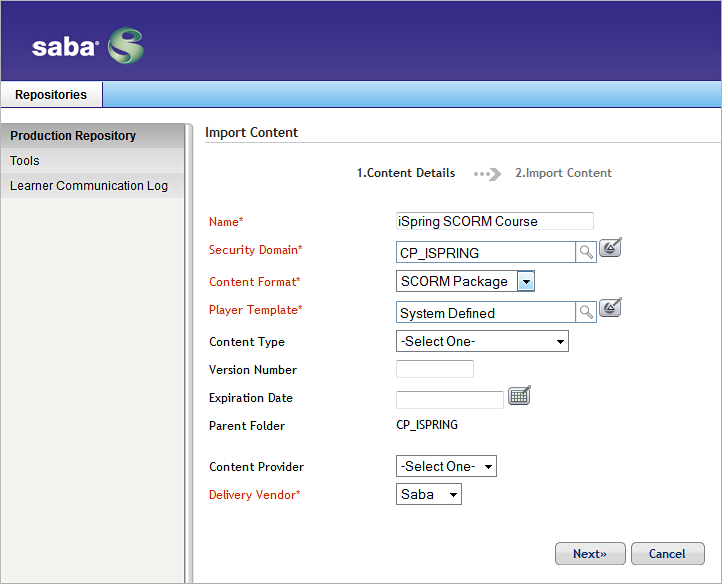
Task: Click the Version Number input field
Action: [435, 369]
